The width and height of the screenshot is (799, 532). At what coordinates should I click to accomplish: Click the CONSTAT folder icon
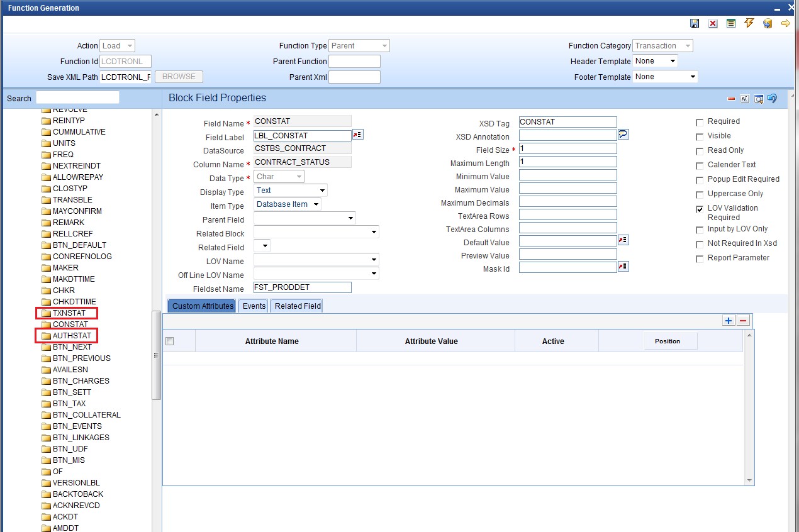click(46, 324)
